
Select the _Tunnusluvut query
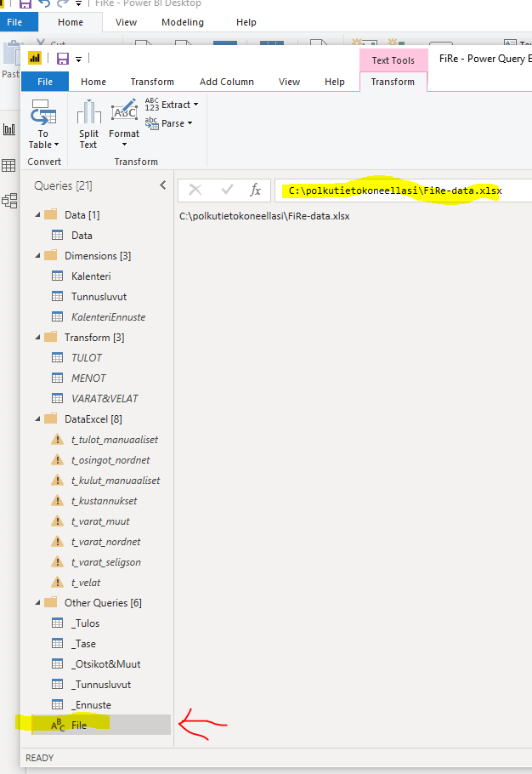pos(101,685)
